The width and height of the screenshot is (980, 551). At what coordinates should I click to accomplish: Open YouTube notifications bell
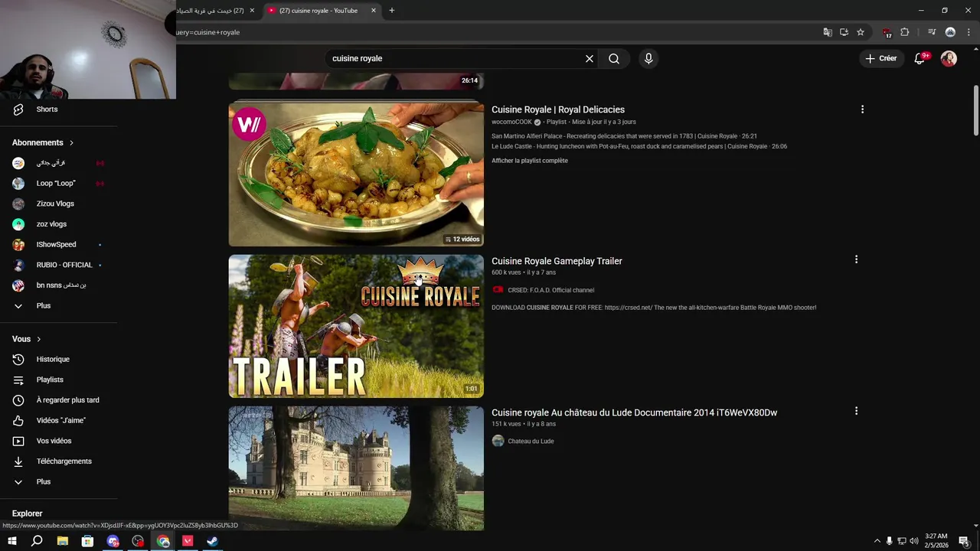tap(920, 59)
